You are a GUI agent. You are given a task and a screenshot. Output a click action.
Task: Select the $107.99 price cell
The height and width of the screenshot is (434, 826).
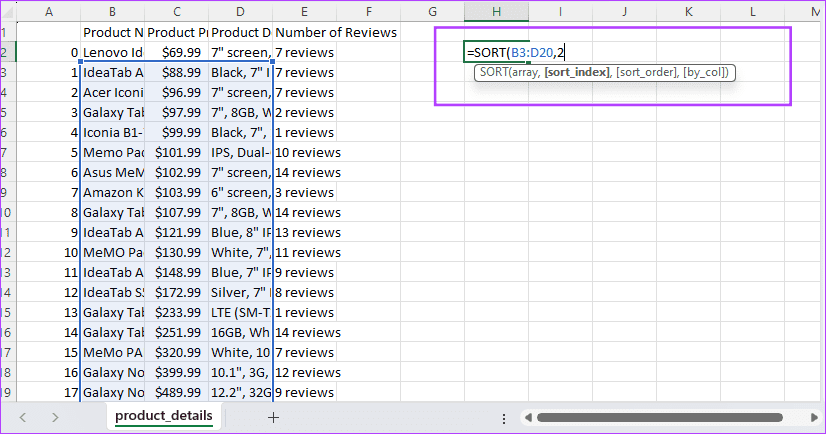coord(177,212)
